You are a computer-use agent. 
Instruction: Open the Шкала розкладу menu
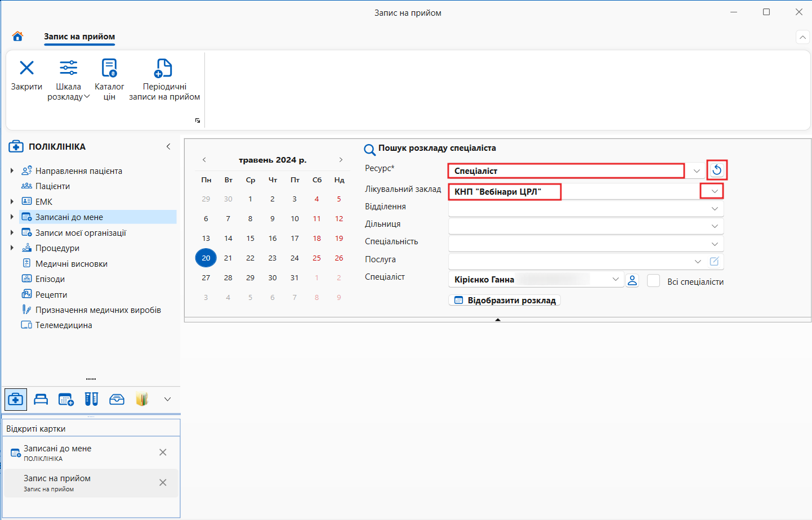click(69, 80)
